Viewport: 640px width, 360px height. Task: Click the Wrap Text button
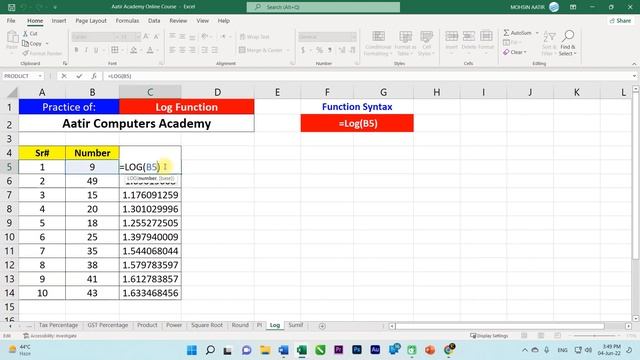(x=254, y=37)
